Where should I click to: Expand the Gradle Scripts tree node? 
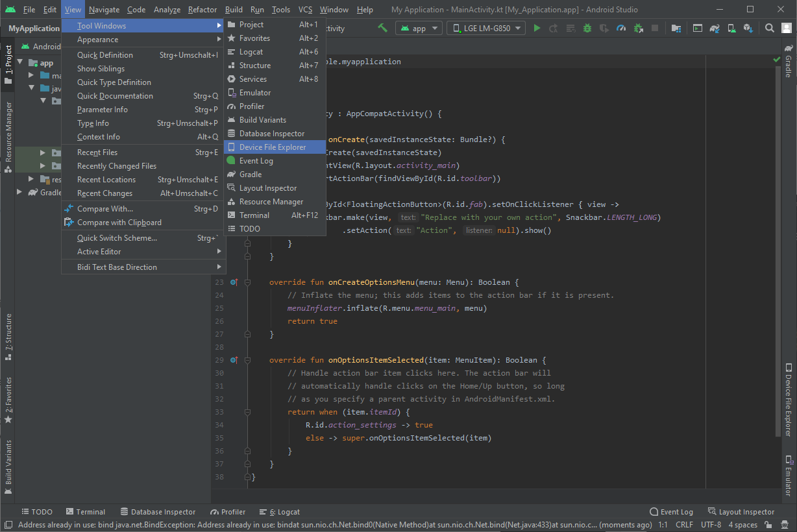pos(20,193)
